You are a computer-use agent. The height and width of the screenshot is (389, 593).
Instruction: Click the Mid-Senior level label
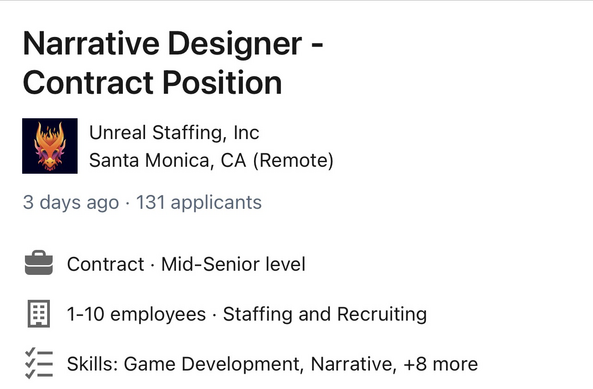(233, 264)
